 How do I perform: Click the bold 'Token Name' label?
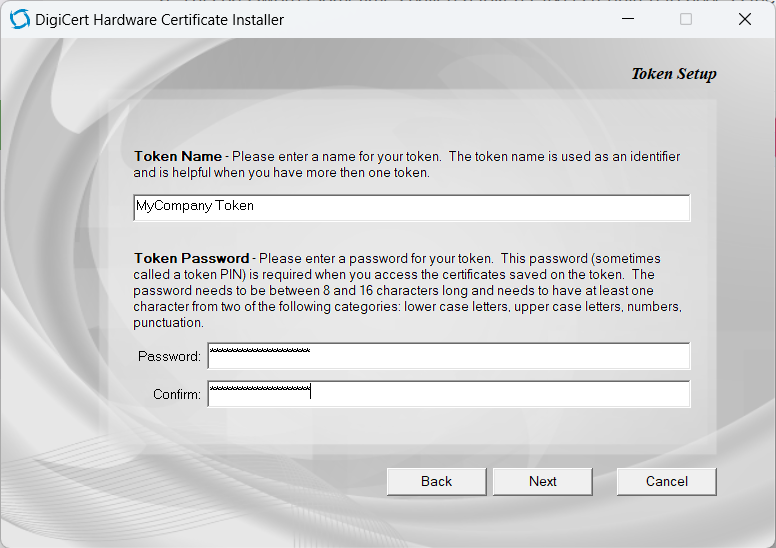point(178,156)
